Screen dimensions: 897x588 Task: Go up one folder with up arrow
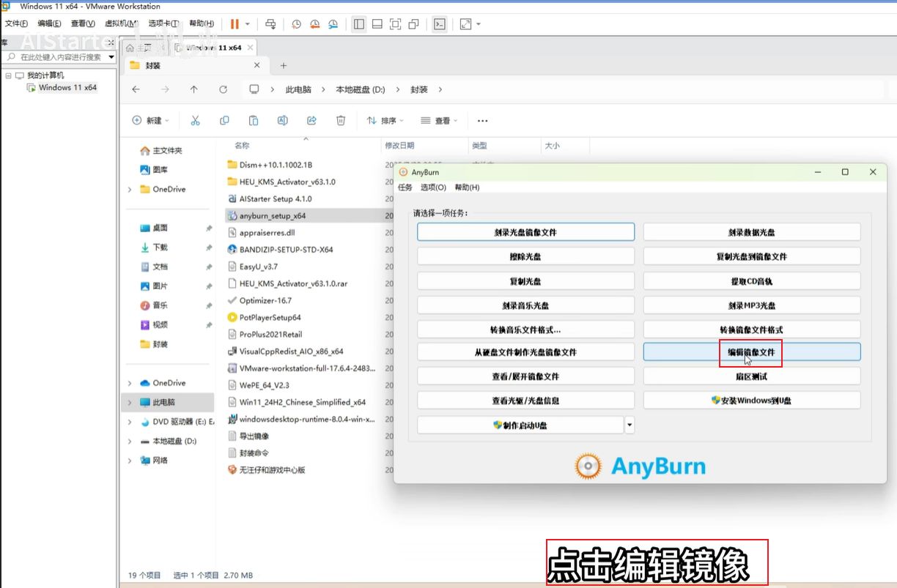[x=193, y=89]
